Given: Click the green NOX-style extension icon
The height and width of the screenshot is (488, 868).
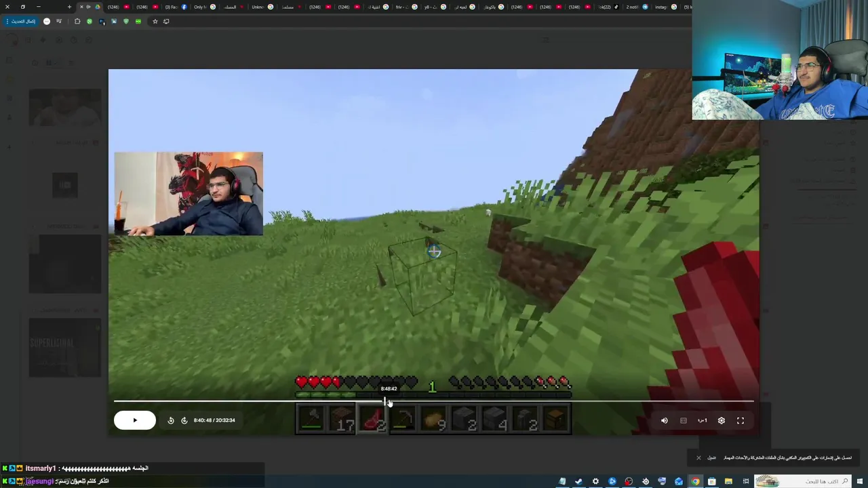Looking at the screenshot, I should (x=138, y=21).
